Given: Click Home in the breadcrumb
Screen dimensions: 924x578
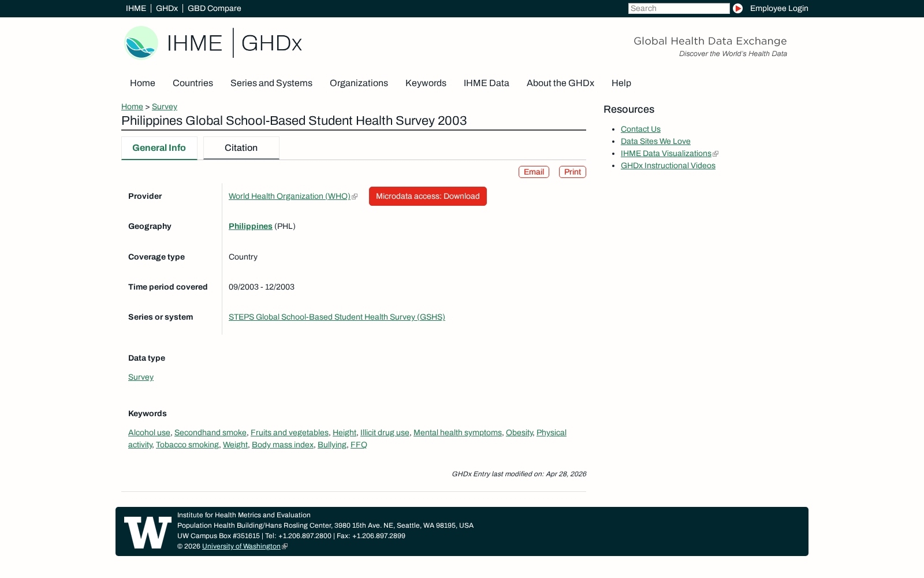Looking at the screenshot, I should pos(132,107).
